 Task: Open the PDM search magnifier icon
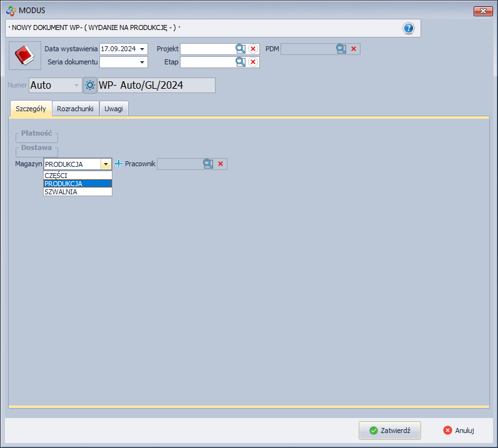(341, 49)
